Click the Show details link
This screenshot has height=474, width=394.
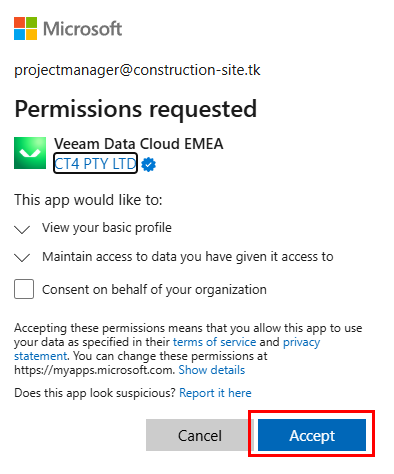pyautogui.click(x=212, y=370)
